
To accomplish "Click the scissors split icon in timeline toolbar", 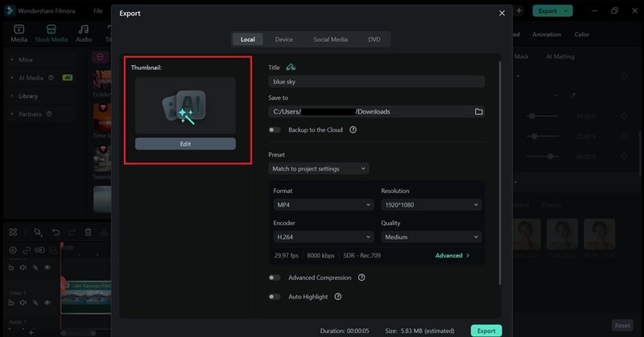I will (x=104, y=232).
